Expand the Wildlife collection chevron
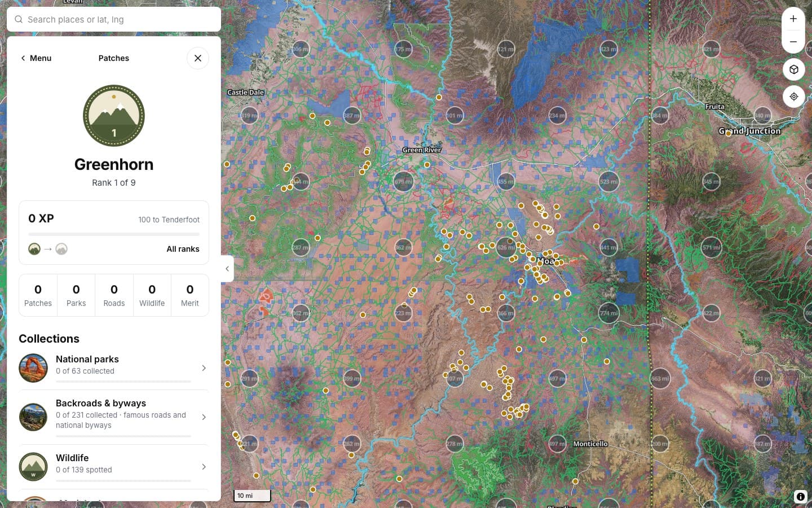This screenshot has height=508, width=812. pos(204,467)
